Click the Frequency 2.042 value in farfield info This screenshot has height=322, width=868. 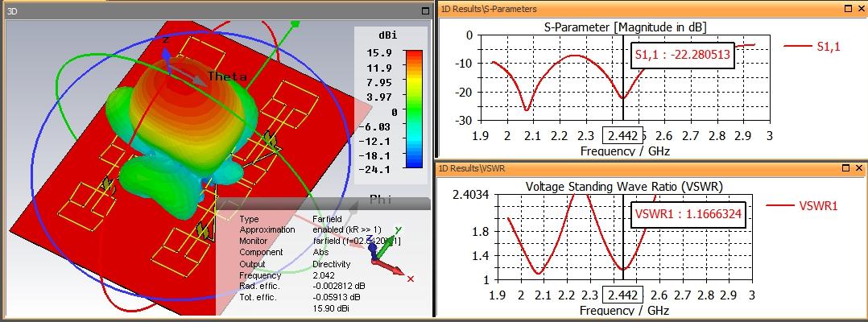[324, 275]
